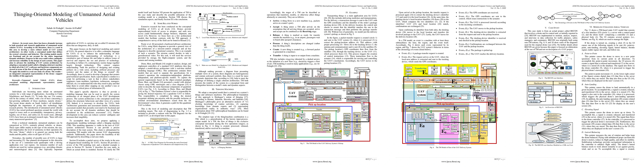Click the round speedometer dial in Fig. 8
644x167 pixels.
tap(533, 71)
